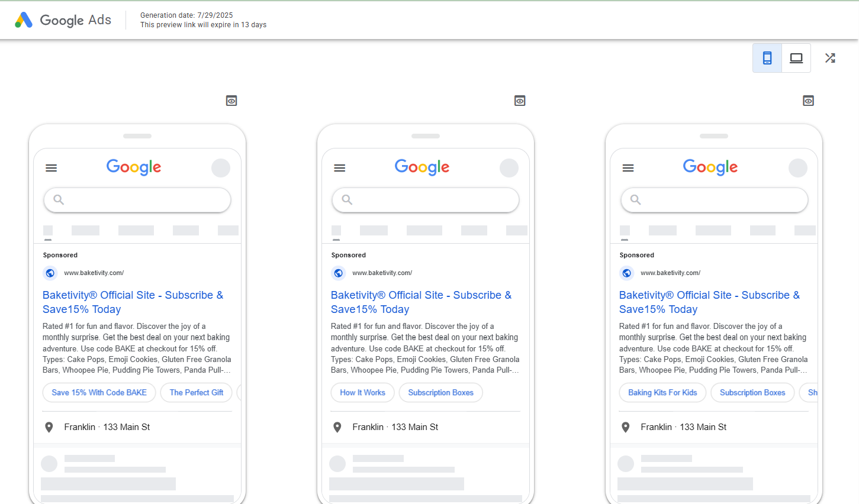The width and height of the screenshot is (859, 504).
Task: Click 'How It Works' sitelink chip
Action: click(x=363, y=393)
